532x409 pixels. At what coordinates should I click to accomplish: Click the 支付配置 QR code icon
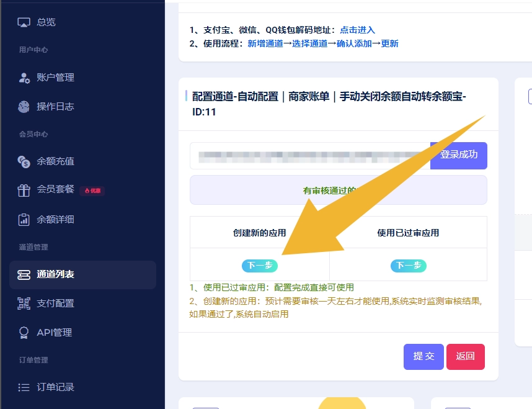pyautogui.click(x=24, y=303)
